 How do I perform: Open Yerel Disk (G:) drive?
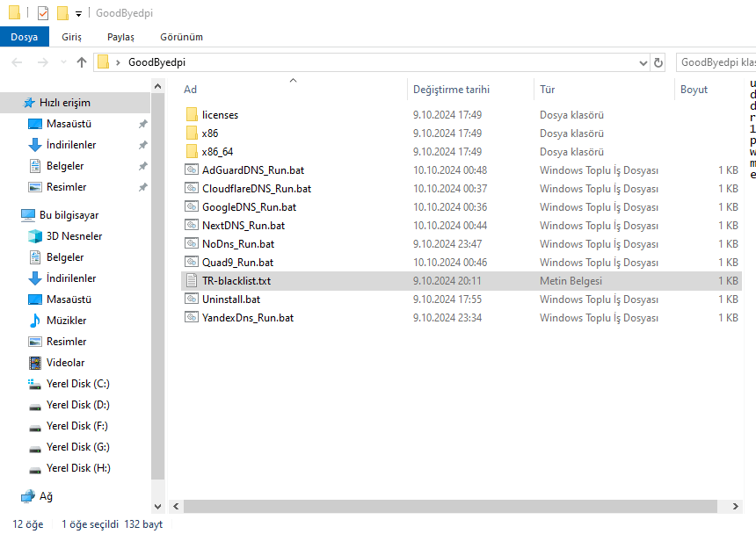tap(77, 447)
